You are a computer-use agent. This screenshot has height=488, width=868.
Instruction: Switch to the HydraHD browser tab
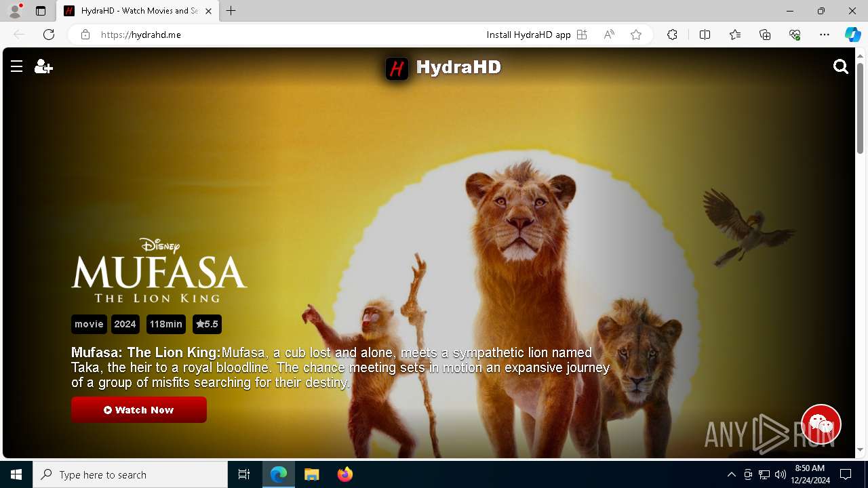tap(138, 11)
